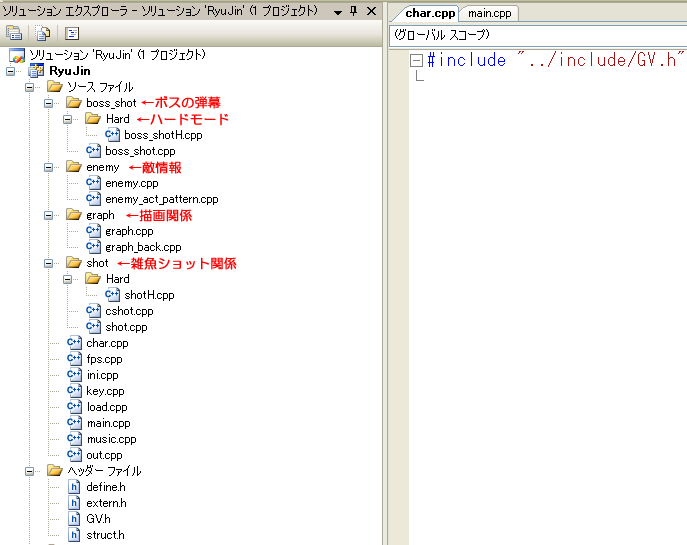Select out.cpp in the tree
Screen dimensions: 687x545
[104, 455]
